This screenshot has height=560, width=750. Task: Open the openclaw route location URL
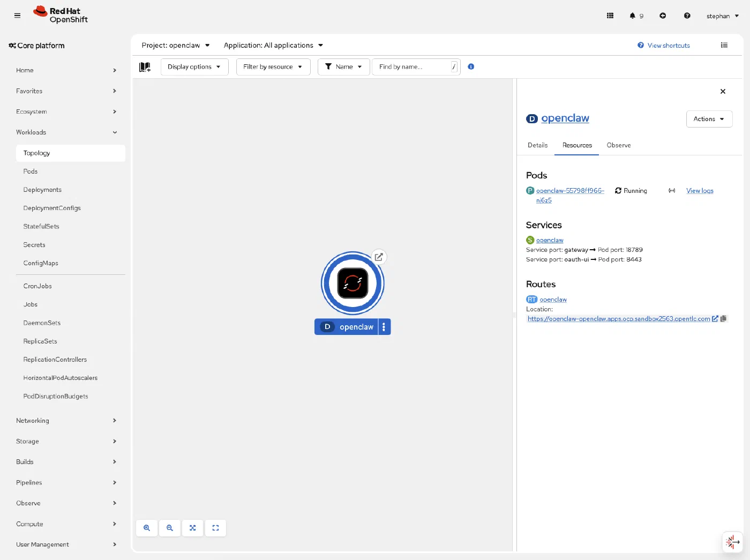(x=619, y=319)
